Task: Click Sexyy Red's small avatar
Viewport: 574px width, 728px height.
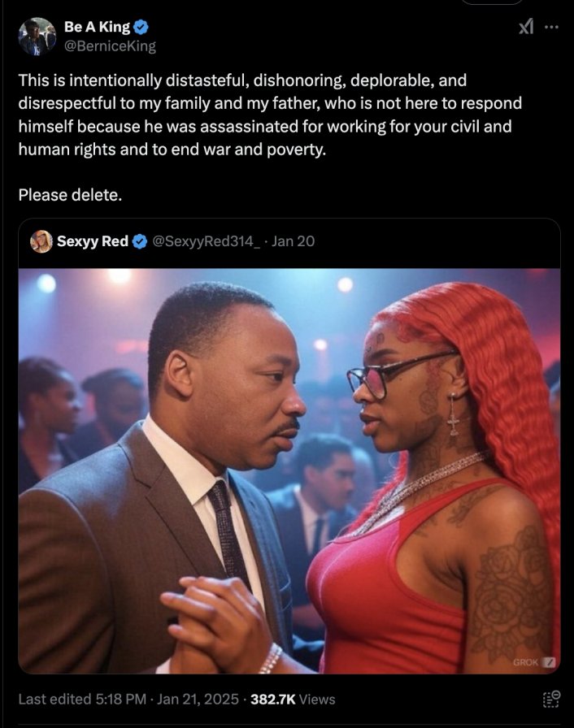Action: (41, 241)
